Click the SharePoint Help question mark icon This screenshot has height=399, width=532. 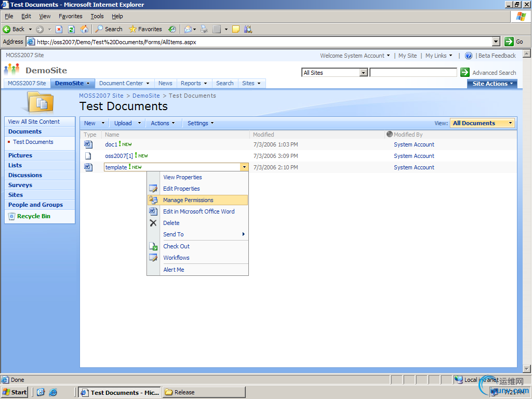tap(468, 56)
